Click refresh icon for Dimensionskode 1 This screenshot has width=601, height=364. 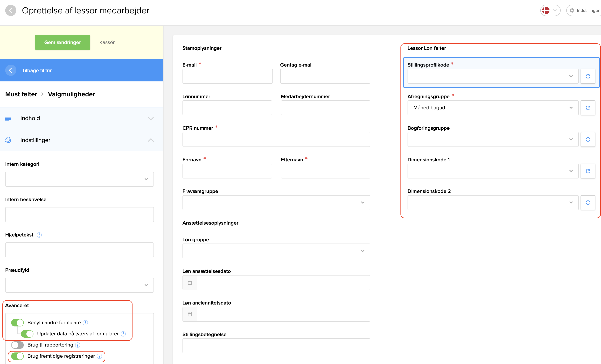coord(588,171)
